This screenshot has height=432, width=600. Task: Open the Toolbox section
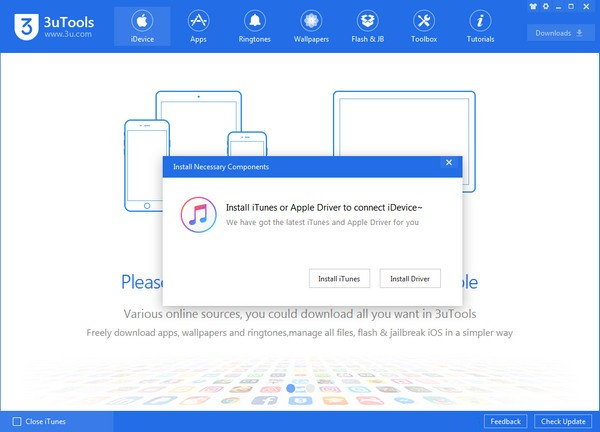coord(424,26)
